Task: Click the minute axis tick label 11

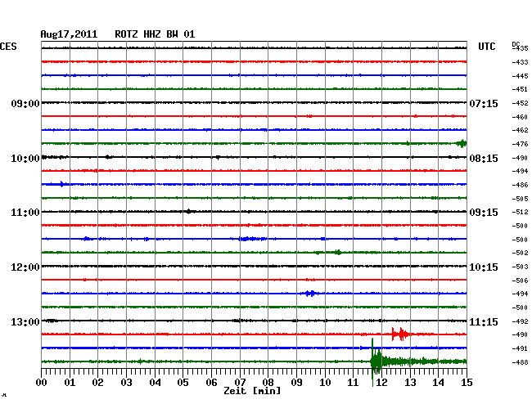Action: [353, 383]
